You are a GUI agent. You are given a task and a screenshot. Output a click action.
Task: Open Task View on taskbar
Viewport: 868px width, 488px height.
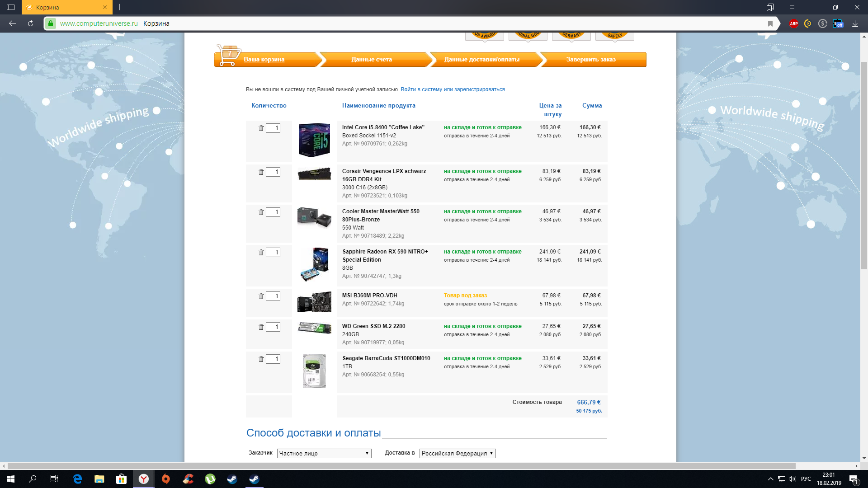pos(54,479)
